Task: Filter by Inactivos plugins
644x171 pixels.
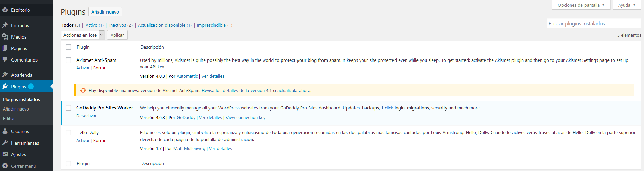Action: [x=118, y=25]
